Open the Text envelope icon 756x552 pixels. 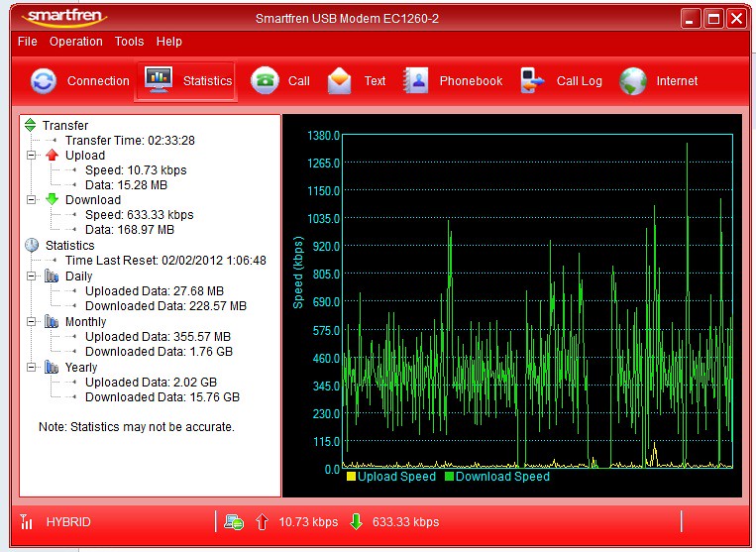(x=340, y=81)
